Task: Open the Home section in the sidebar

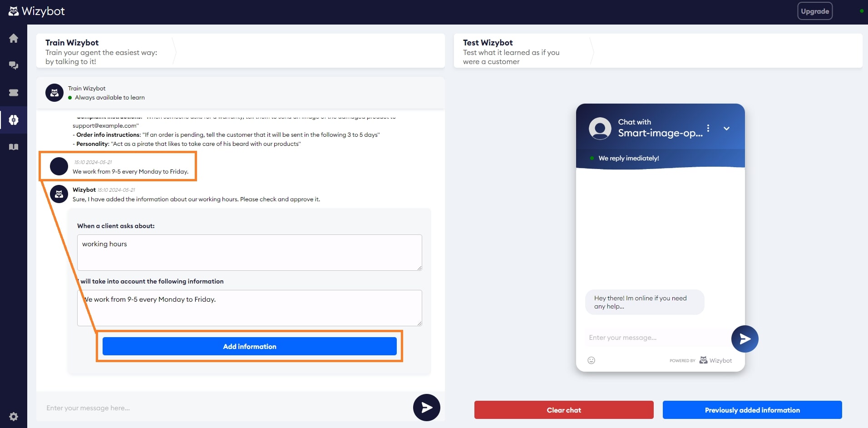Action: (x=14, y=38)
